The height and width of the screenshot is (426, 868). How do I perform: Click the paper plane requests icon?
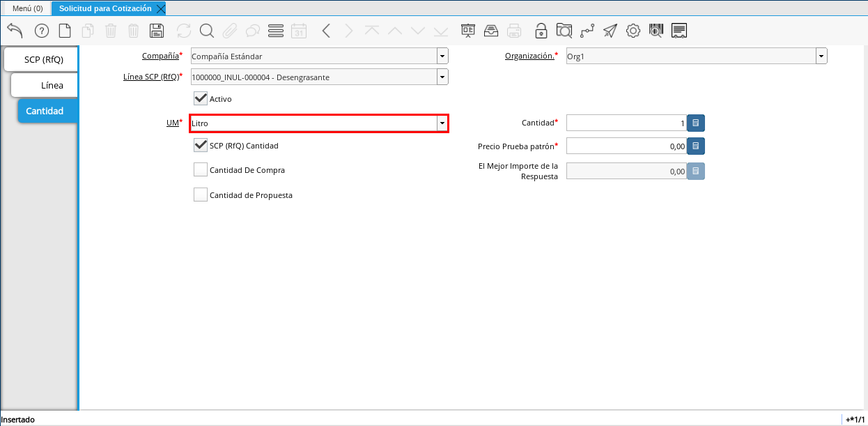coord(610,31)
